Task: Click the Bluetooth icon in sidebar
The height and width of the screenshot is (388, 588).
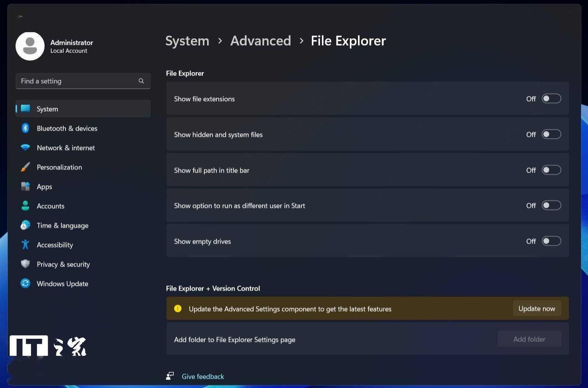Action: (25, 128)
